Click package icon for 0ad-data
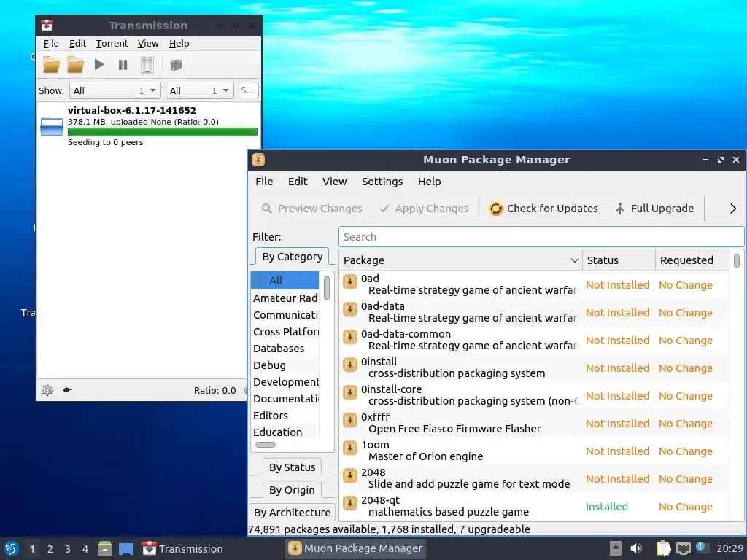This screenshot has width=747, height=560. 350,309
